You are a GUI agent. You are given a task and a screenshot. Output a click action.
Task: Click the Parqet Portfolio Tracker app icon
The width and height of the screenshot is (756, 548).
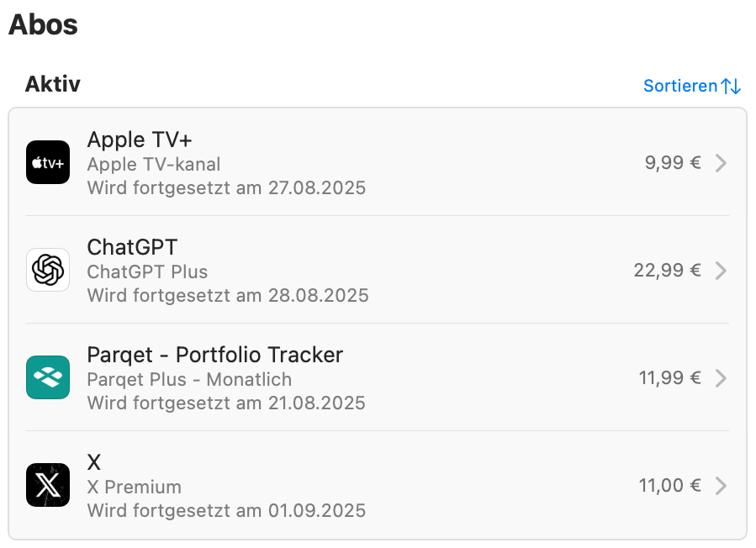(x=48, y=377)
